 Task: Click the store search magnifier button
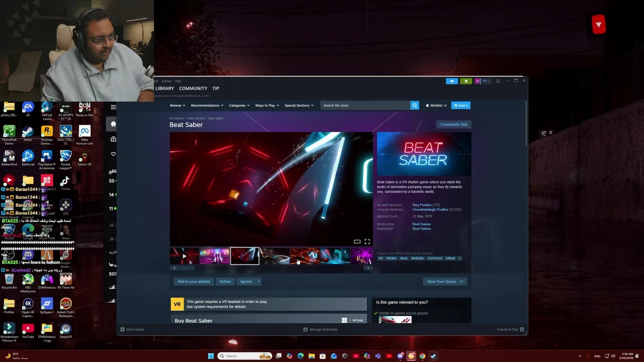pyautogui.click(x=415, y=106)
